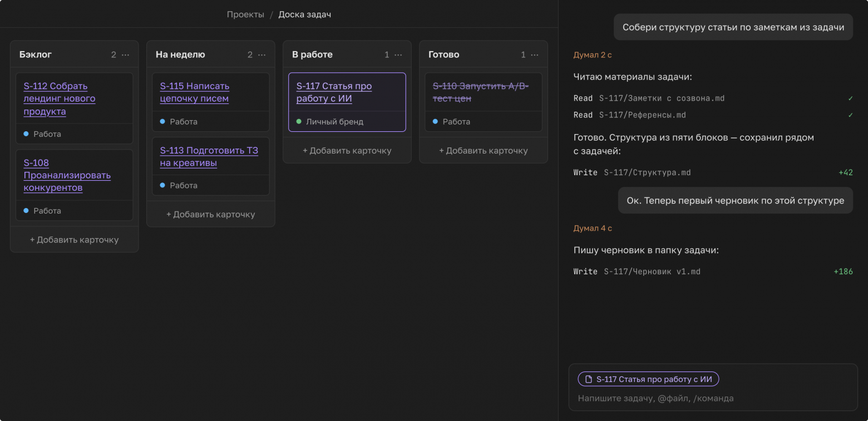Image resolution: width=868 pixels, height=421 pixels.
Task: Click the S-117 Статья про работу с ИИ context chip
Action: pyautogui.click(x=649, y=379)
